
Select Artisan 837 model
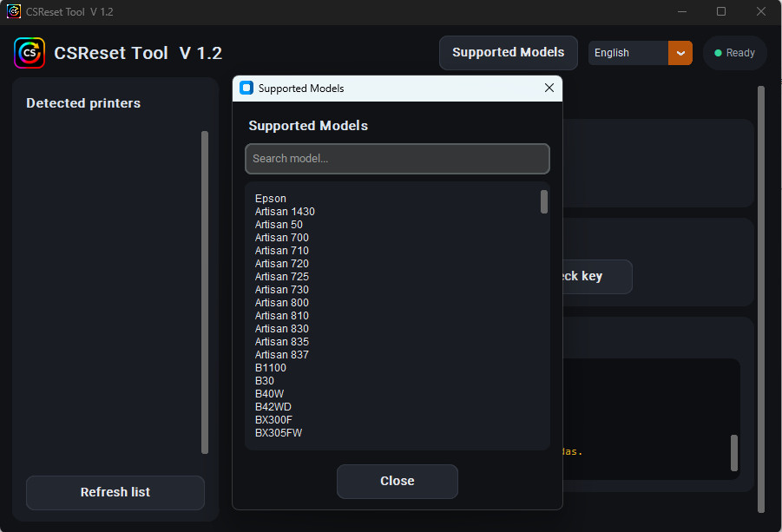pos(282,354)
